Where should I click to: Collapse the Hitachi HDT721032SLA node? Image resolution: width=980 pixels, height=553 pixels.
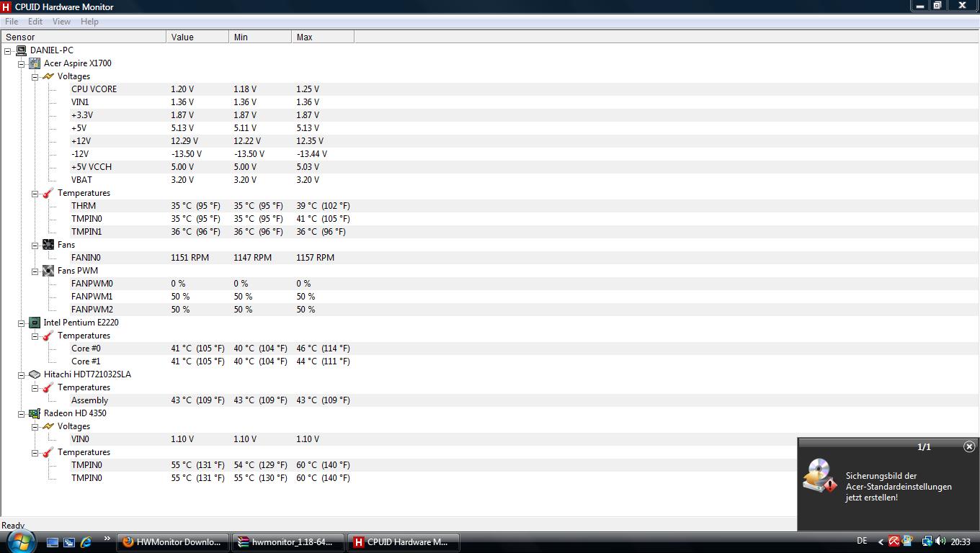[22, 374]
